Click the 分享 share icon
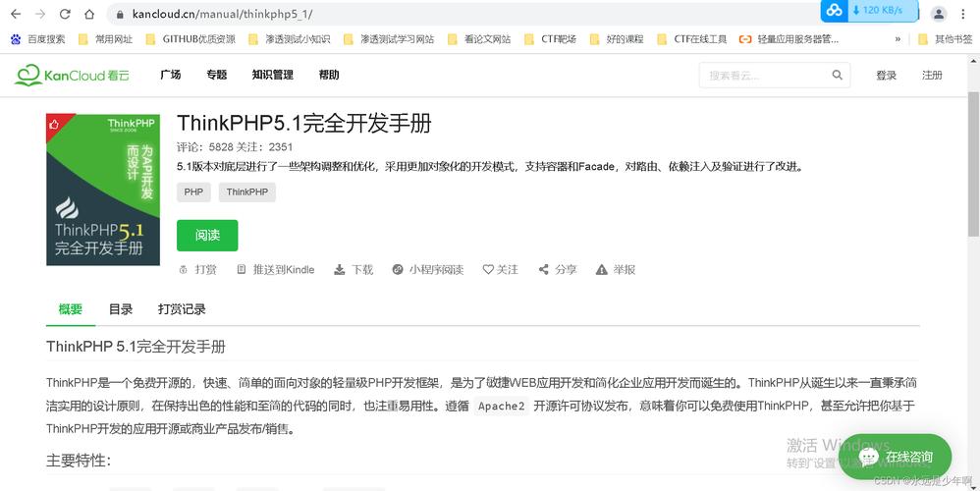Screen dimensions: 980x491 pos(544,269)
